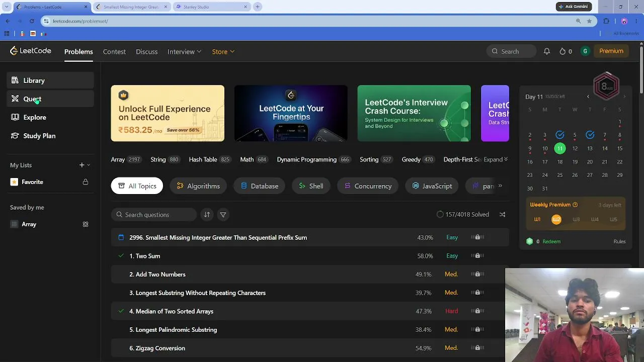Screen dimensions: 644x362
Task: Go to the Contest tab
Action: pyautogui.click(x=114, y=52)
